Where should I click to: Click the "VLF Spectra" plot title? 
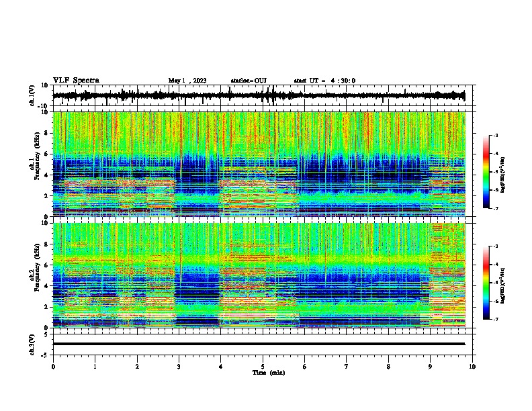click(76, 81)
